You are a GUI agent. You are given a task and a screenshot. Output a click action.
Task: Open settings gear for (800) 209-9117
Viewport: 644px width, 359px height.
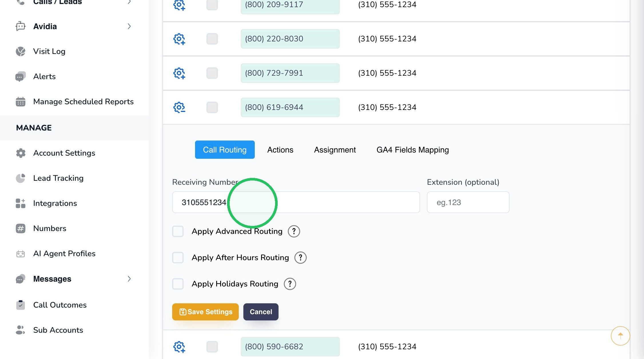tap(179, 5)
